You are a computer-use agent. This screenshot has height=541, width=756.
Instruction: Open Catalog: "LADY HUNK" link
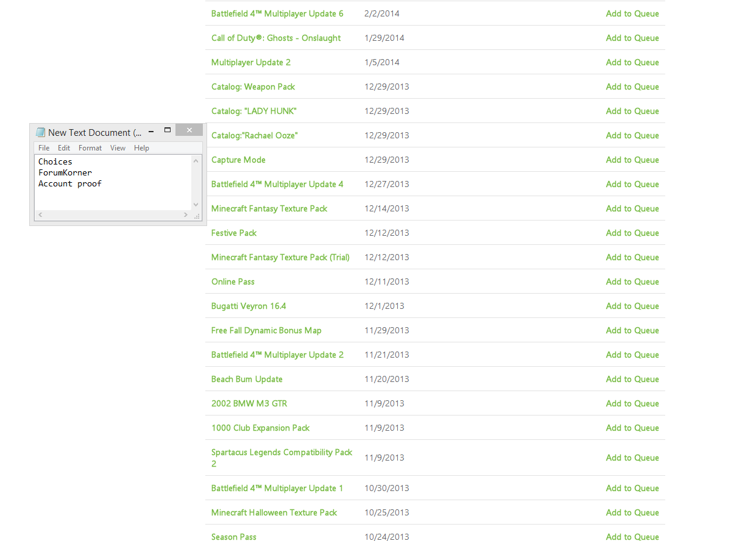(254, 111)
